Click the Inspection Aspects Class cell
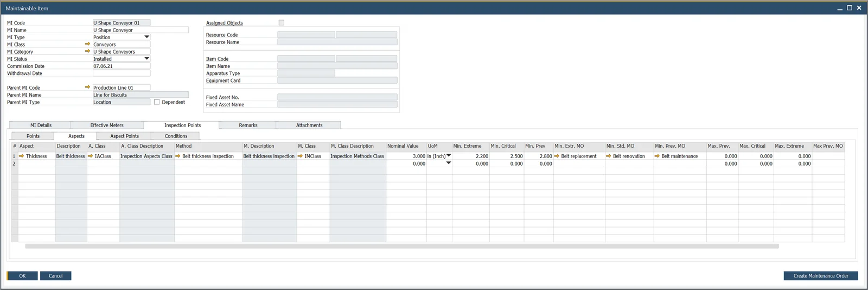The height and width of the screenshot is (290, 868). click(146, 156)
